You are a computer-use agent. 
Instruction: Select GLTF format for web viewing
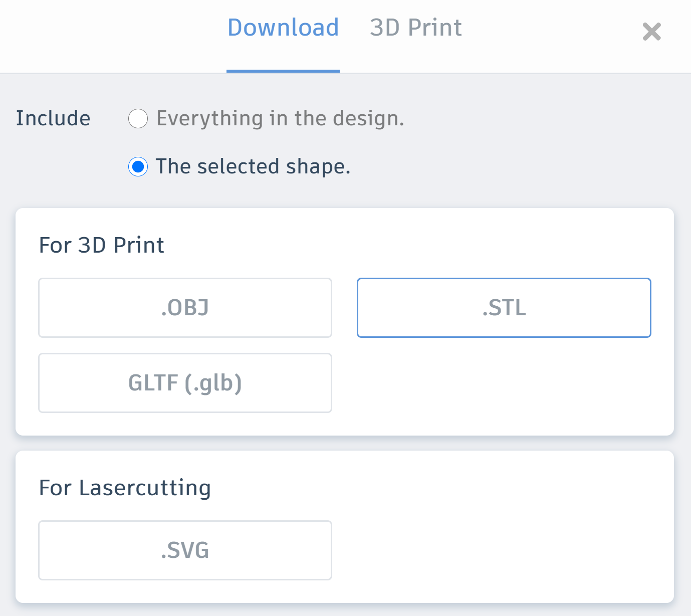tap(185, 383)
